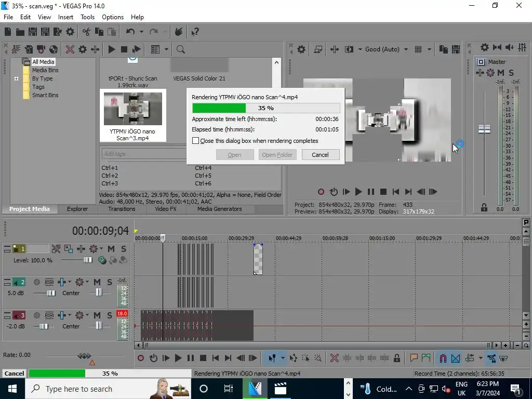Open the Views dropdown arrow in Project Media

click(166, 49)
